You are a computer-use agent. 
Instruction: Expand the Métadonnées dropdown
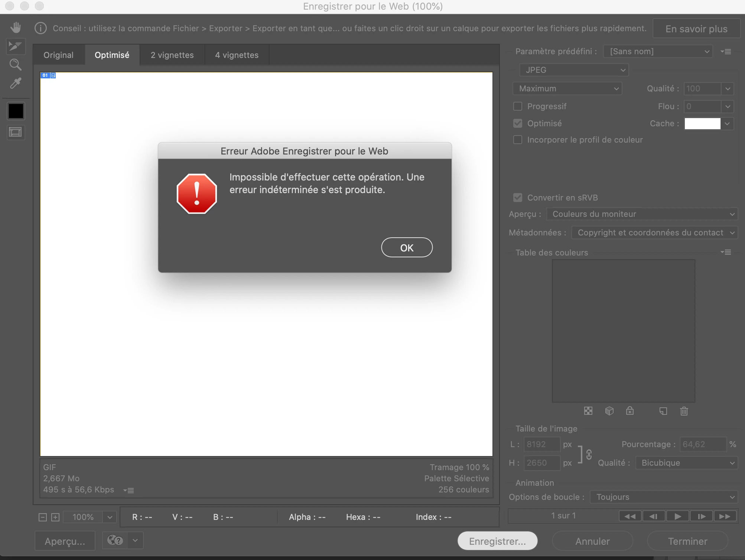tap(654, 233)
